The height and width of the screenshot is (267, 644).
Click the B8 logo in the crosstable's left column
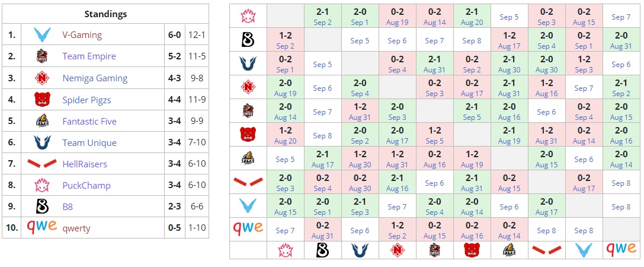tap(248, 40)
